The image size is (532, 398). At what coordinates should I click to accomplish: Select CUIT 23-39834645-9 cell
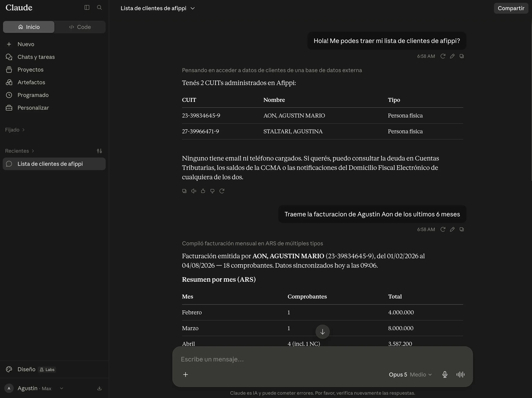coord(201,116)
